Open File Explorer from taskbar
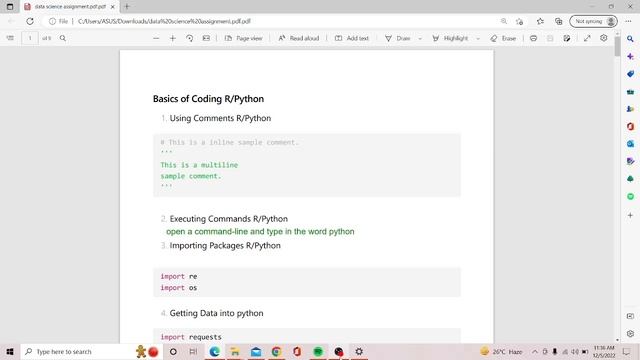This screenshot has height=360, width=640. (235, 351)
